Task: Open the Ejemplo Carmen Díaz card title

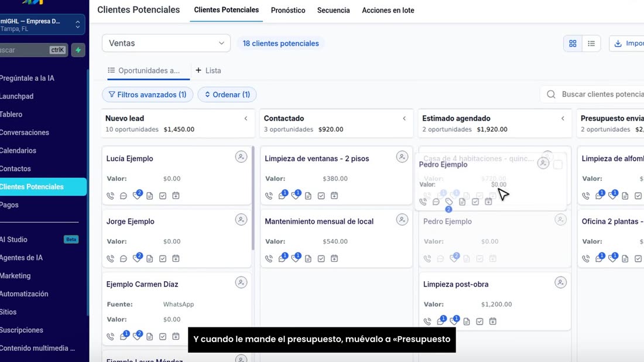Action: pyautogui.click(x=142, y=284)
